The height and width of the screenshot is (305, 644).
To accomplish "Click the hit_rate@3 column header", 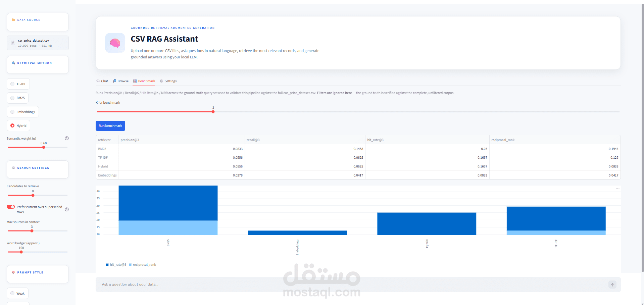I will tap(427, 140).
